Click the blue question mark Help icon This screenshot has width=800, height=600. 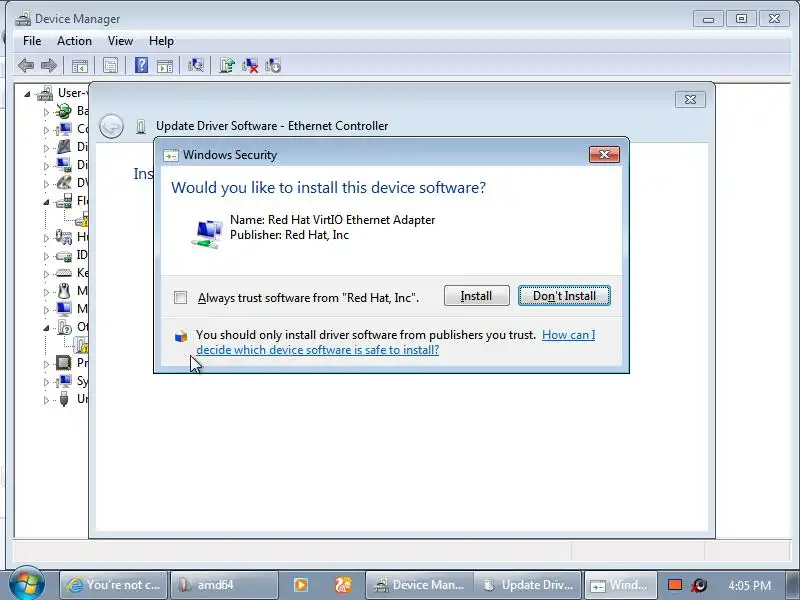click(x=141, y=65)
